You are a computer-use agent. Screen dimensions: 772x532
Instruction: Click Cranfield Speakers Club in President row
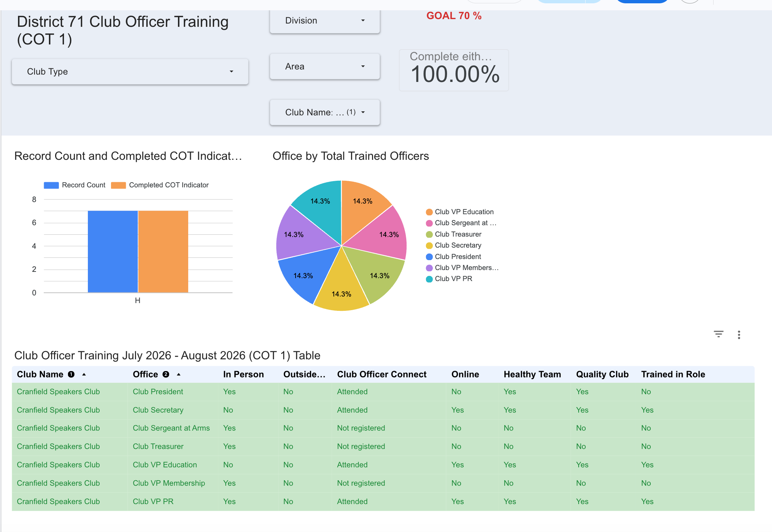coord(58,392)
